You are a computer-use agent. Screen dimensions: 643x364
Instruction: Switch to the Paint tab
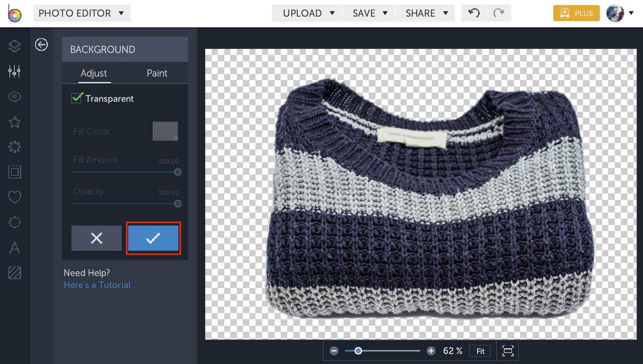(x=157, y=73)
